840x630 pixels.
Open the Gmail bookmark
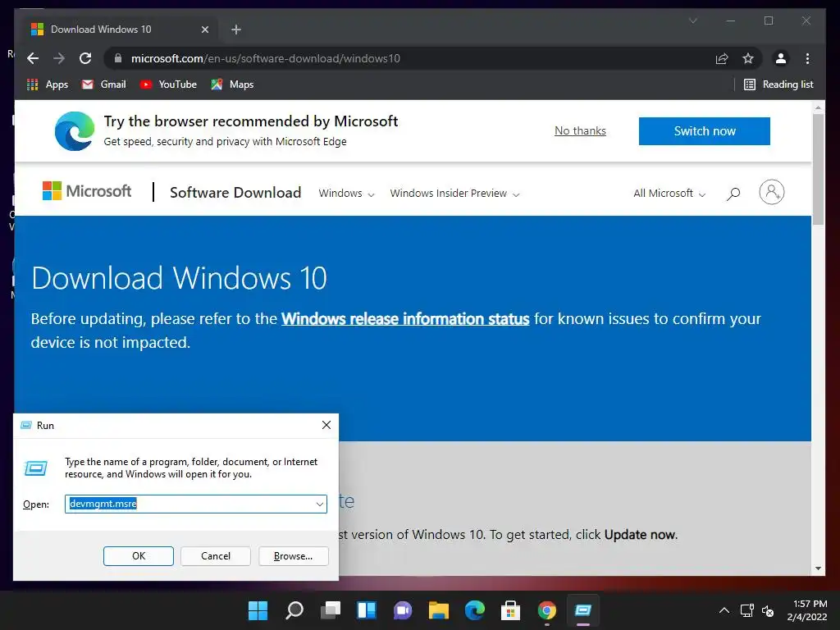[x=103, y=84]
